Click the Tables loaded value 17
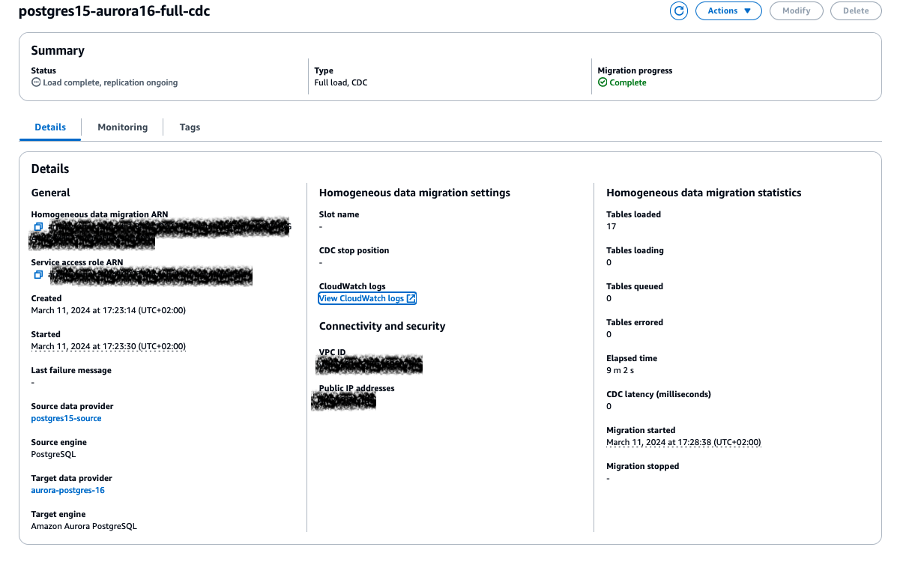This screenshot has width=924, height=562. pyautogui.click(x=612, y=226)
